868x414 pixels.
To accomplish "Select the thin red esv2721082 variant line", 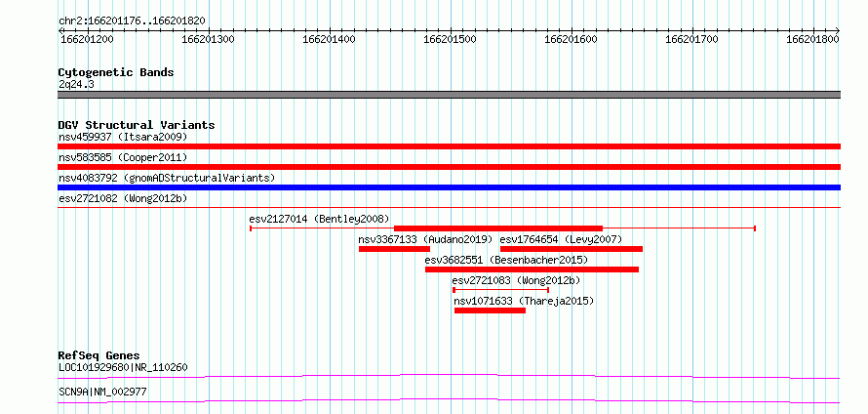I will tap(449, 207).
